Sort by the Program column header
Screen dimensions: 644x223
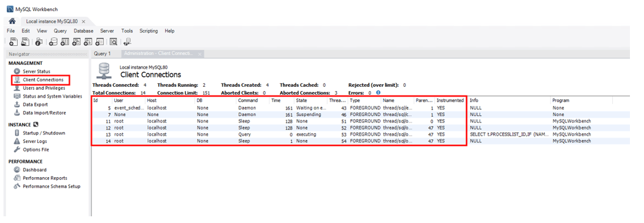click(581, 100)
